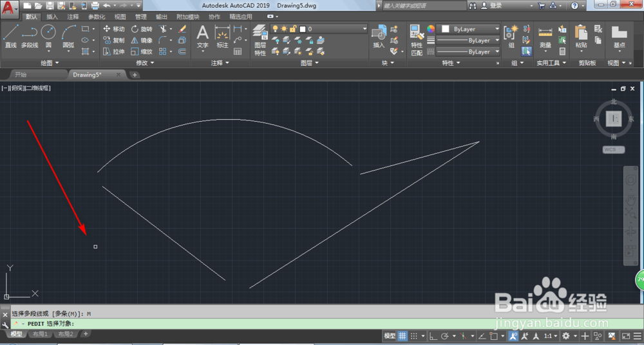The width and height of the screenshot is (644, 345).
Task: Select the Polyline (多段线) tool
Action: click(x=30, y=36)
